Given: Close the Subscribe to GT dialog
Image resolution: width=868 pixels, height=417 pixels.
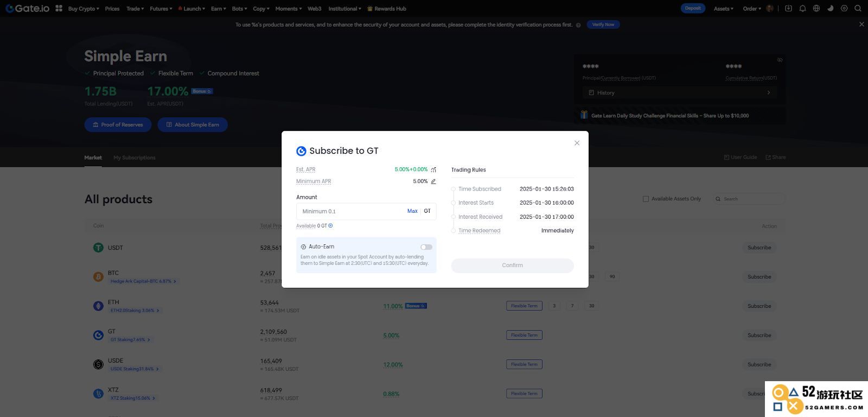Looking at the screenshot, I should [577, 143].
